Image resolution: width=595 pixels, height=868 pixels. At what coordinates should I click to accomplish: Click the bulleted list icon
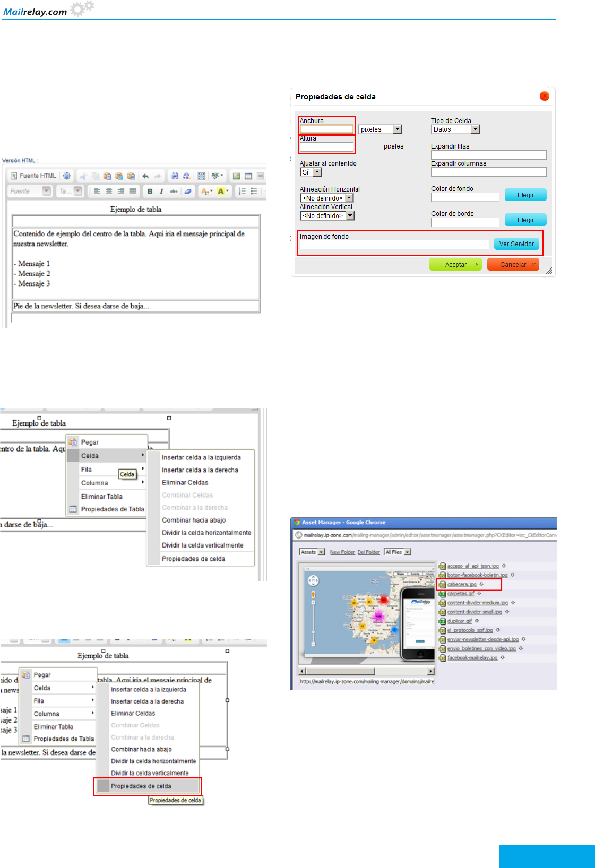click(x=254, y=191)
